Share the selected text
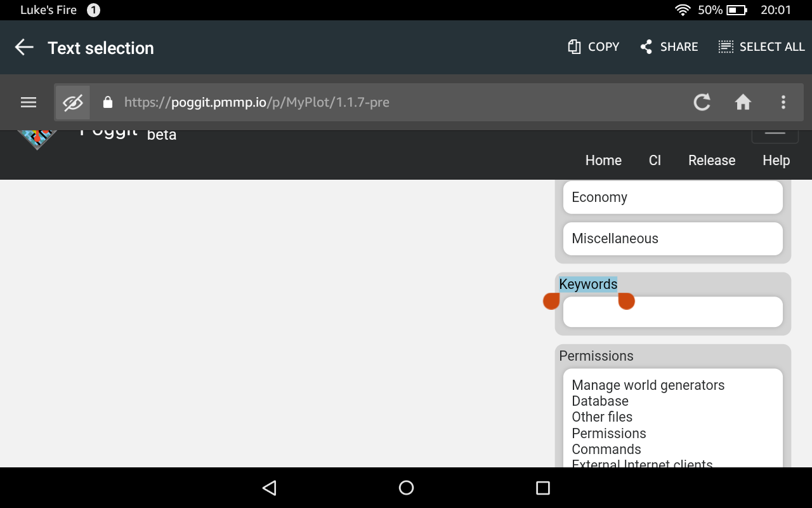 669,47
